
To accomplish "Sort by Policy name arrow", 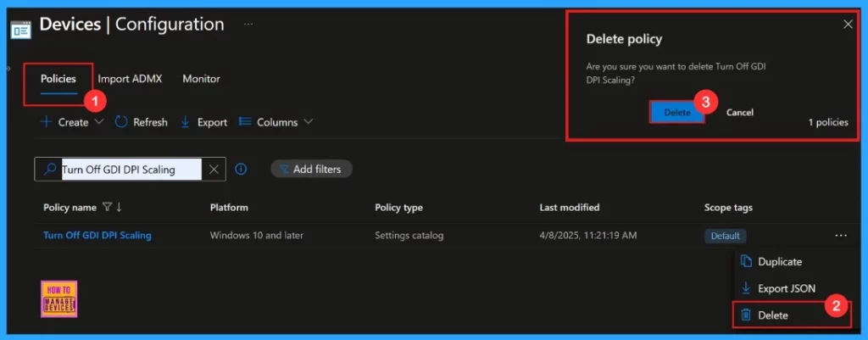I will click(119, 207).
